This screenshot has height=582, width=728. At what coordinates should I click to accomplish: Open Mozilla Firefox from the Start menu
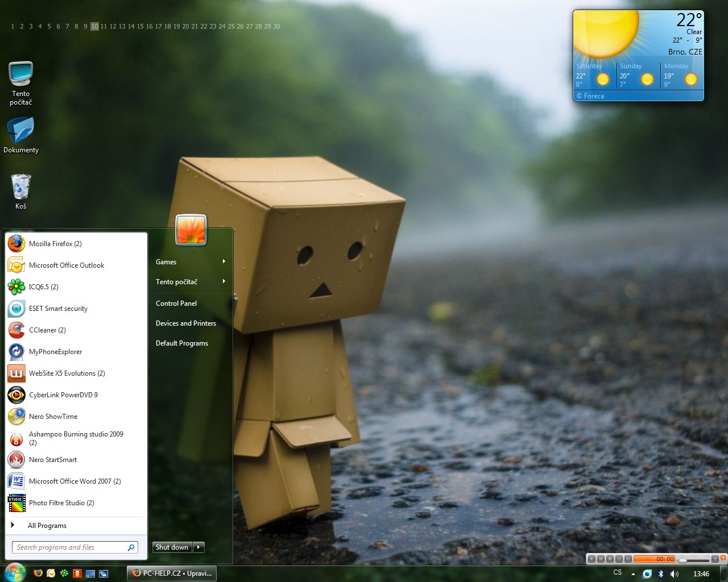tap(55, 244)
